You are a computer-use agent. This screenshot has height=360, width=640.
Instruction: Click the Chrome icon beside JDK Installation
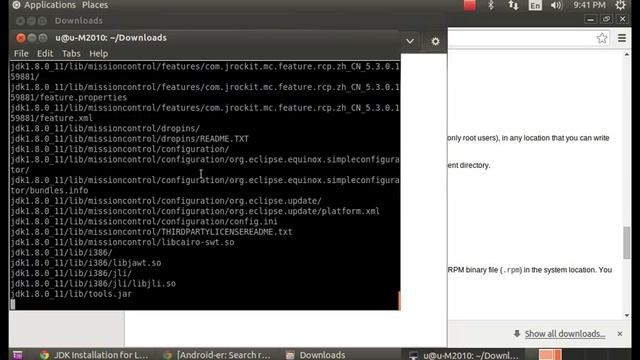coord(44,355)
